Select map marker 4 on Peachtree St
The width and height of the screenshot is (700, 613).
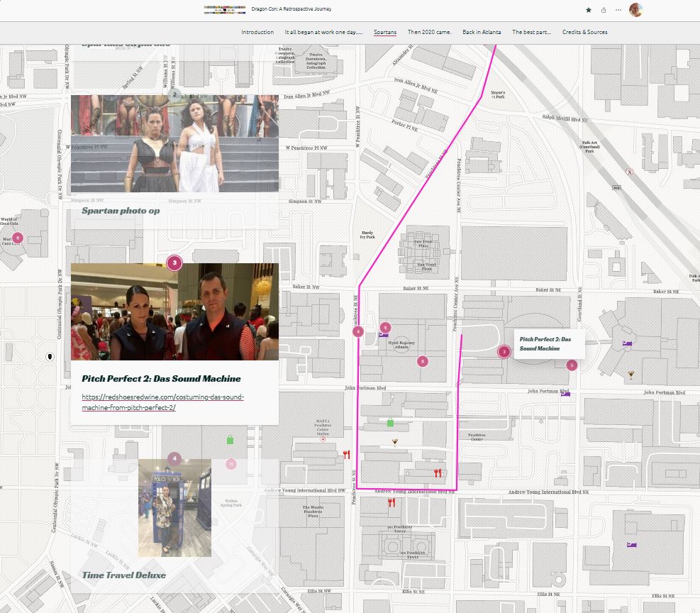pyautogui.click(x=358, y=331)
